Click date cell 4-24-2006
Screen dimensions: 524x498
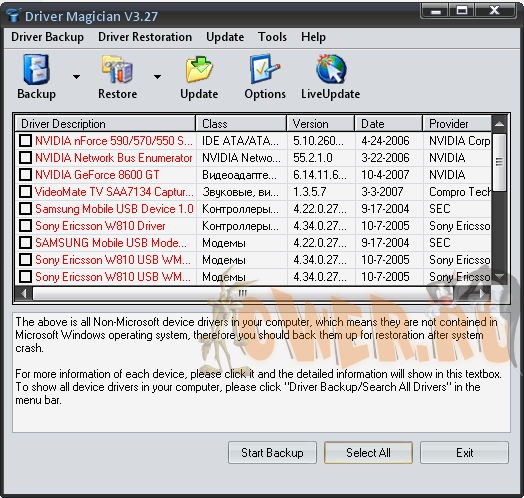(385, 141)
